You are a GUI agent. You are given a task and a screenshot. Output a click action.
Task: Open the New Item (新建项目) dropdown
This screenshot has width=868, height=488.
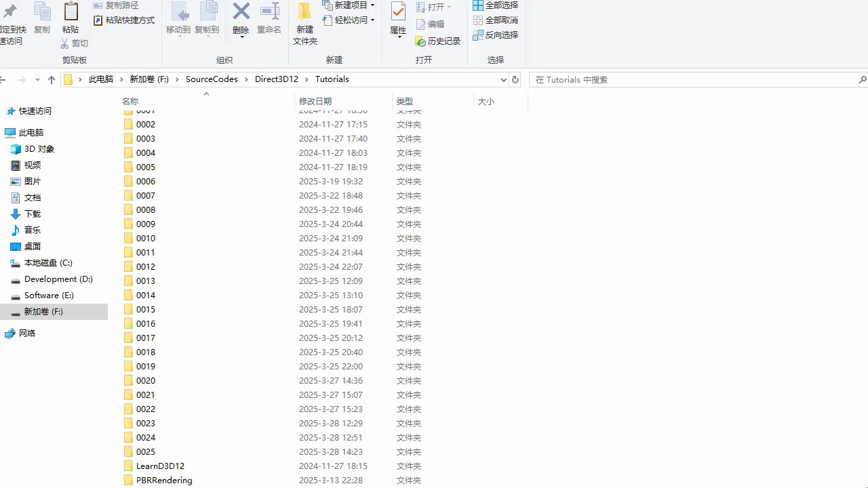(349, 5)
